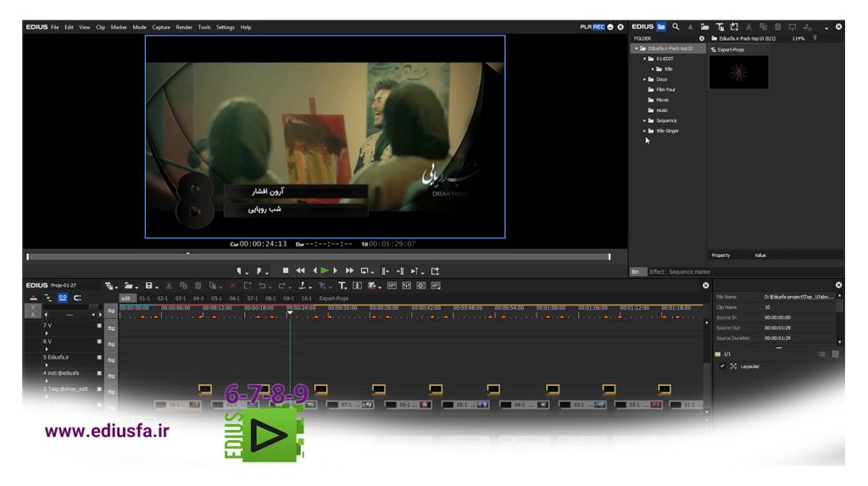Toggle the lock box on track 7 V
The image size is (868, 486).
99,326
